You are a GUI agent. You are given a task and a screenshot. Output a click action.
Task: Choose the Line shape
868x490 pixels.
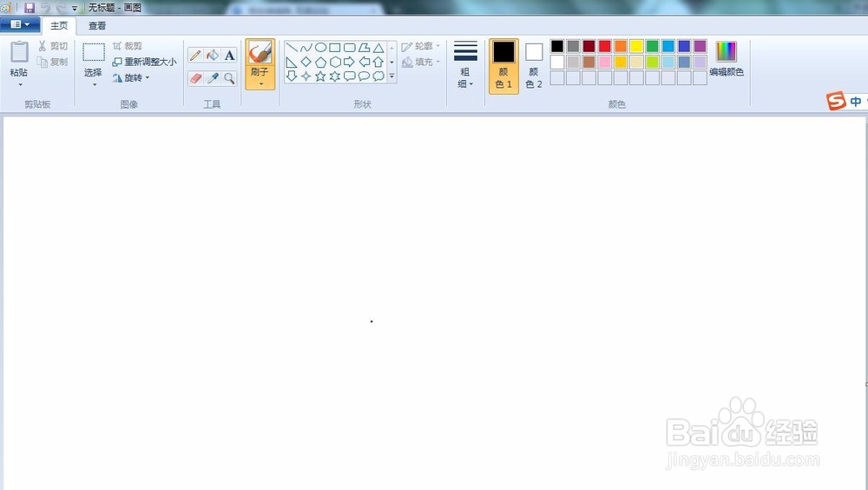(292, 48)
